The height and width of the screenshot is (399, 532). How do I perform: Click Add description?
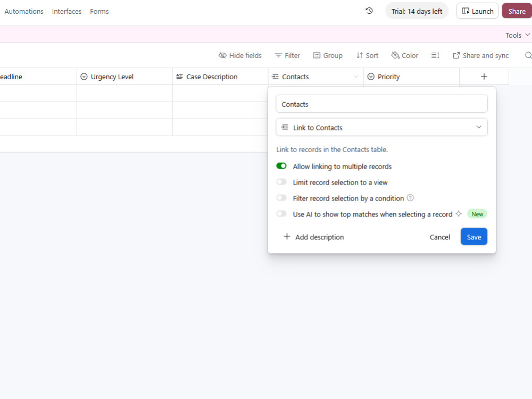pos(313,237)
